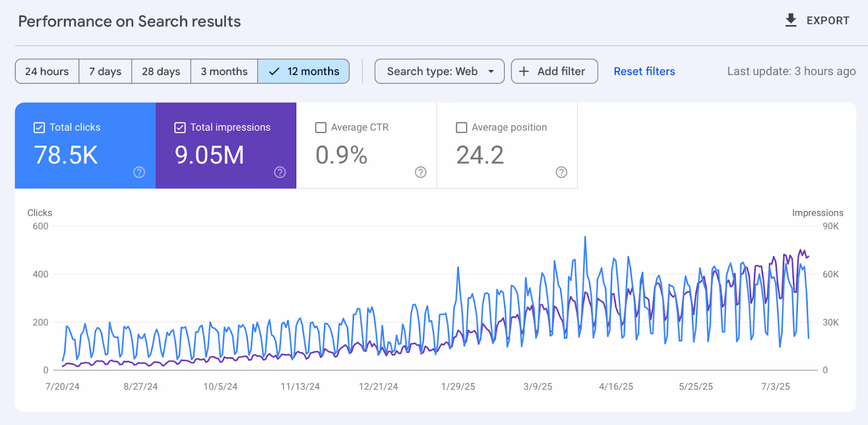Enable the Average CTR checkbox
868x425 pixels.
[x=321, y=128]
